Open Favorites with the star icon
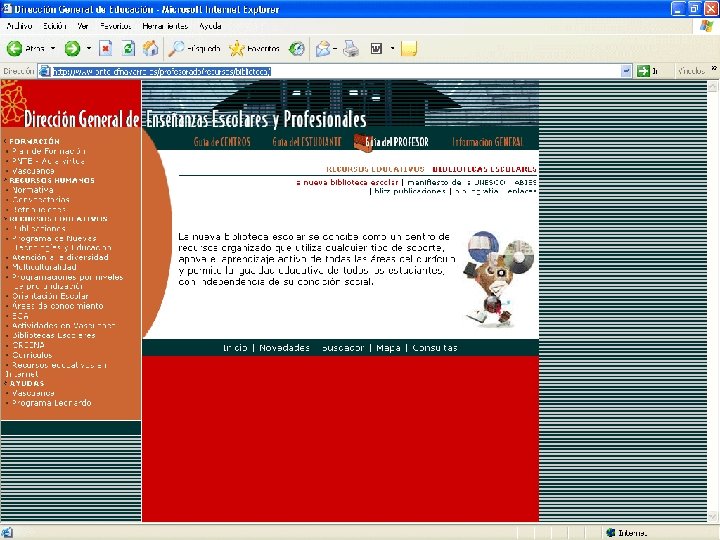Screen dimensions: 720x540 coord(236,48)
